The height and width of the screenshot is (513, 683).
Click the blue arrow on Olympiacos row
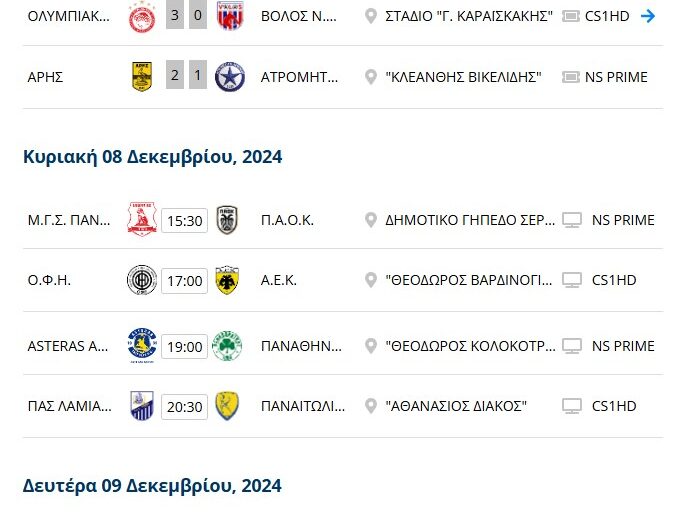(648, 16)
